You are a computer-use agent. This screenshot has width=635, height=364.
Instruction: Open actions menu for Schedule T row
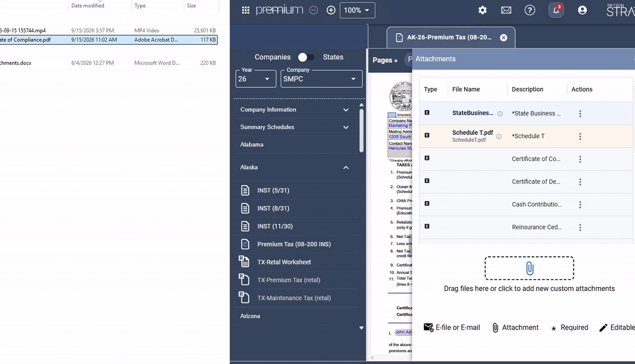[580, 136]
